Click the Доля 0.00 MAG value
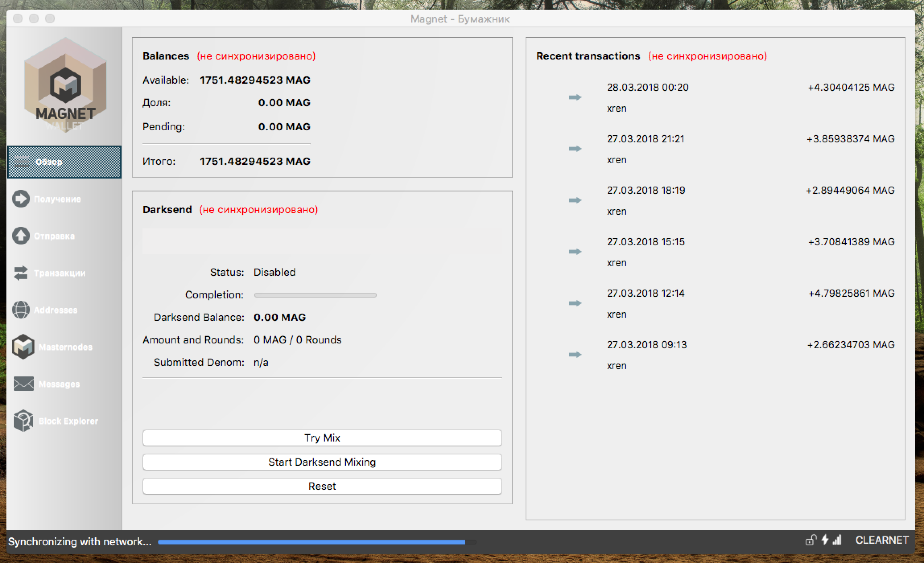The height and width of the screenshot is (563, 924). 284,103
